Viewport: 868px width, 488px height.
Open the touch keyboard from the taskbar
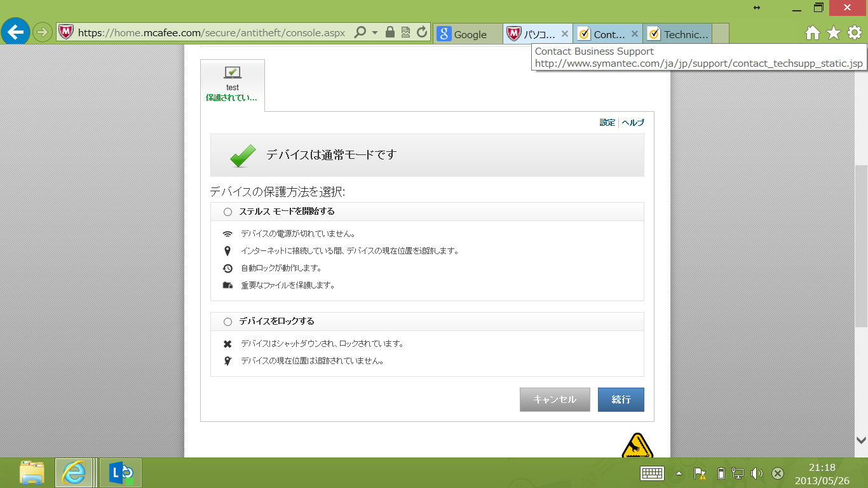[x=653, y=473]
